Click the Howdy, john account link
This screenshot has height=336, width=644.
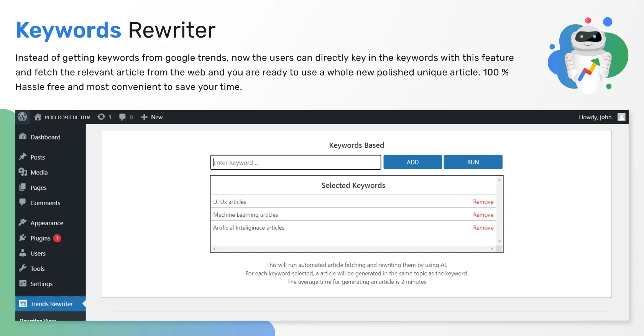coord(595,117)
